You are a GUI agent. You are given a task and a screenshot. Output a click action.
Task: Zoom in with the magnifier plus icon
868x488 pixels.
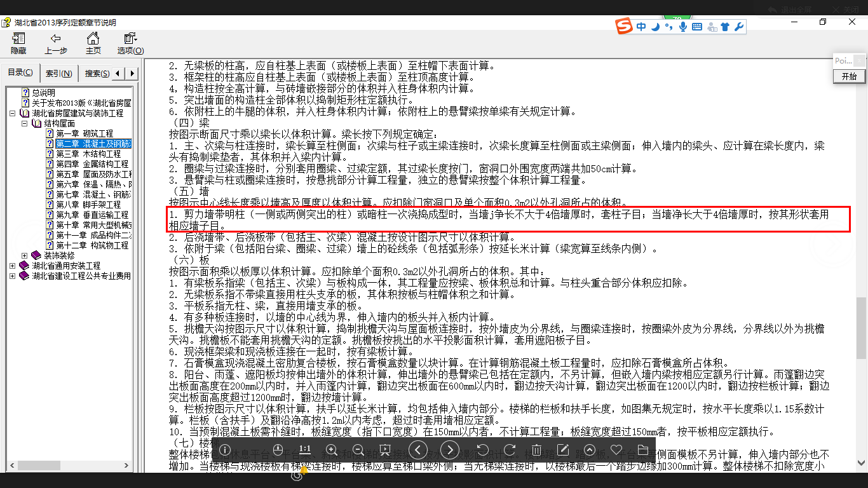click(331, 450)
